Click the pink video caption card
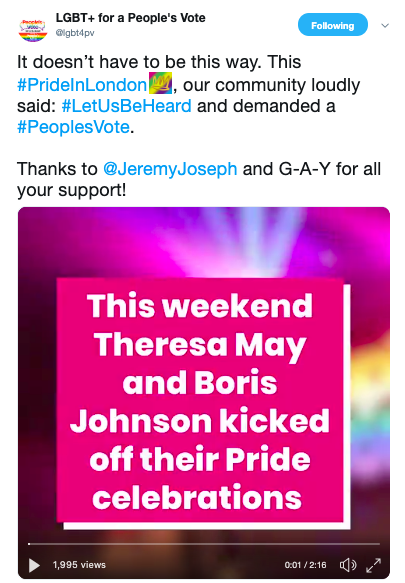Screen dimensions: 405x583 point(200,400)
